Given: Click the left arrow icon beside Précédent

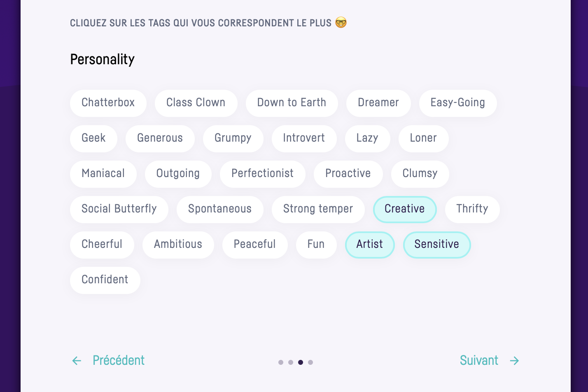Looking at the screenshot, I should coord(77,361).
